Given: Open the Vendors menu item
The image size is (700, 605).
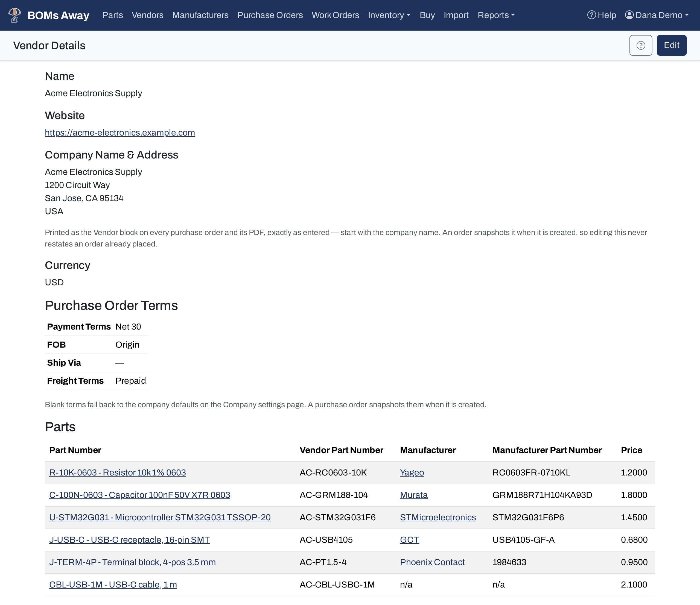Looking at the screenshot, I should click(147, 15).
